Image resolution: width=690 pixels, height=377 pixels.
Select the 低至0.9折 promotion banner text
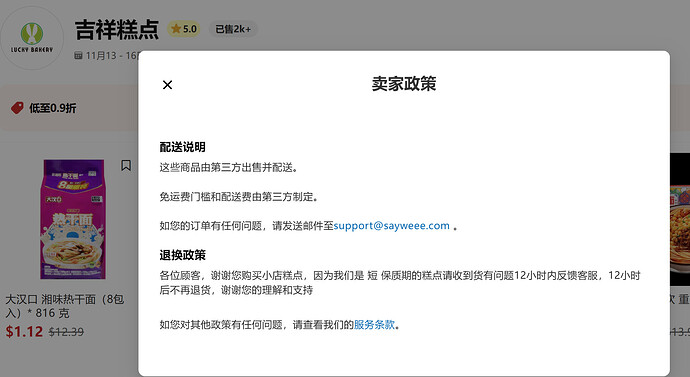[52, 108]
